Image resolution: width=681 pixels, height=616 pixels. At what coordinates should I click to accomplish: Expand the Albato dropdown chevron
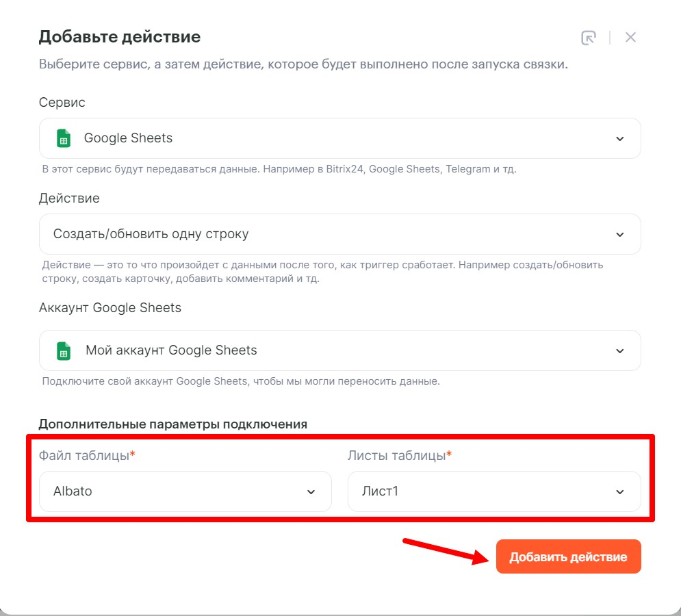coord(311,491)
